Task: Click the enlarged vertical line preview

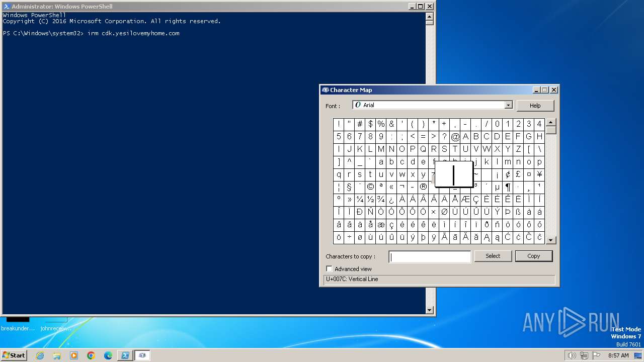Action: (454, 174)
